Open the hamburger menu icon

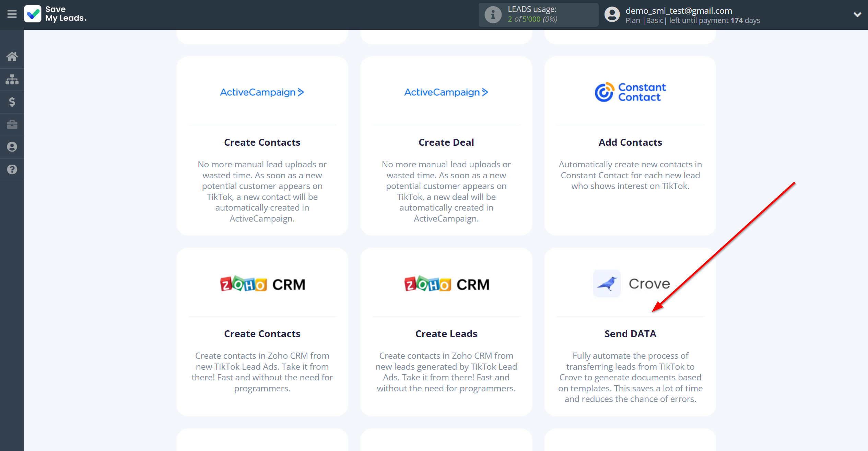12,14
